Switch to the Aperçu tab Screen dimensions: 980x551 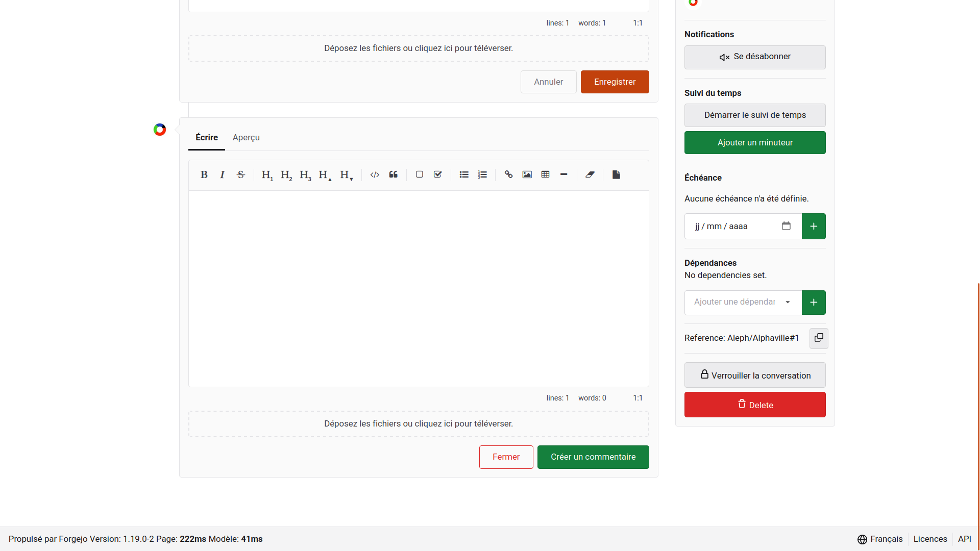pos(246,137)
